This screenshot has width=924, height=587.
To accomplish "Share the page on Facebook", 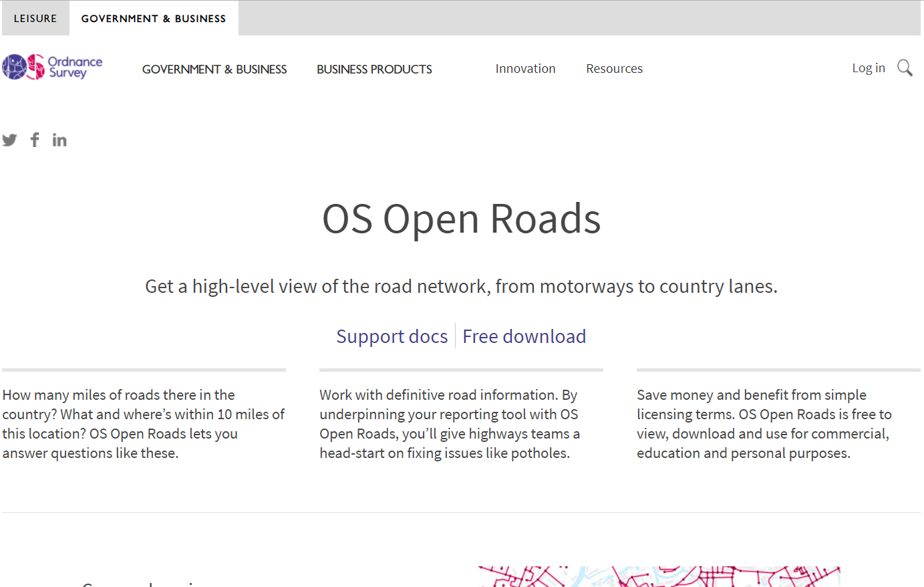I will tap(35, 140).
